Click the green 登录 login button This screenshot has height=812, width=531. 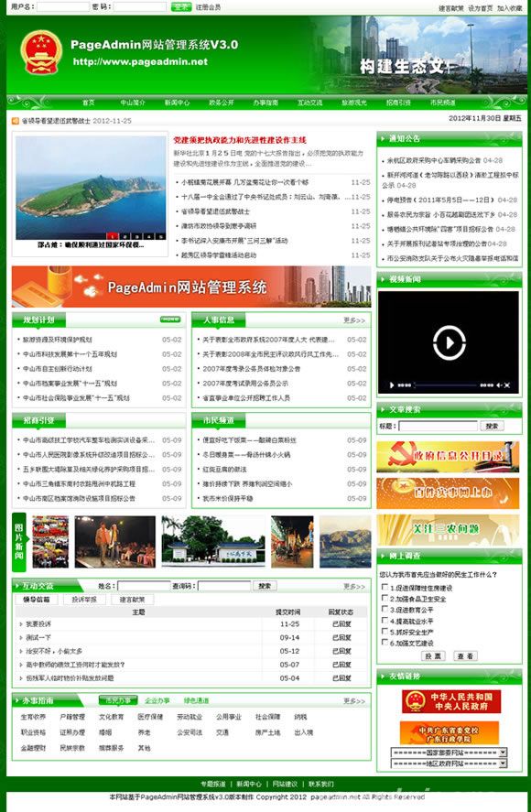181,6
